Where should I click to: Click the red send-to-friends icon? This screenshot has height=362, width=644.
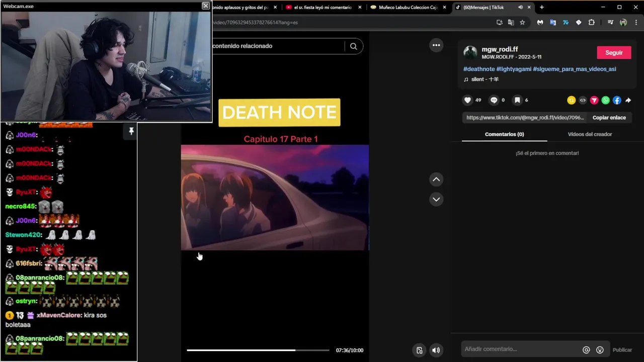594,100
